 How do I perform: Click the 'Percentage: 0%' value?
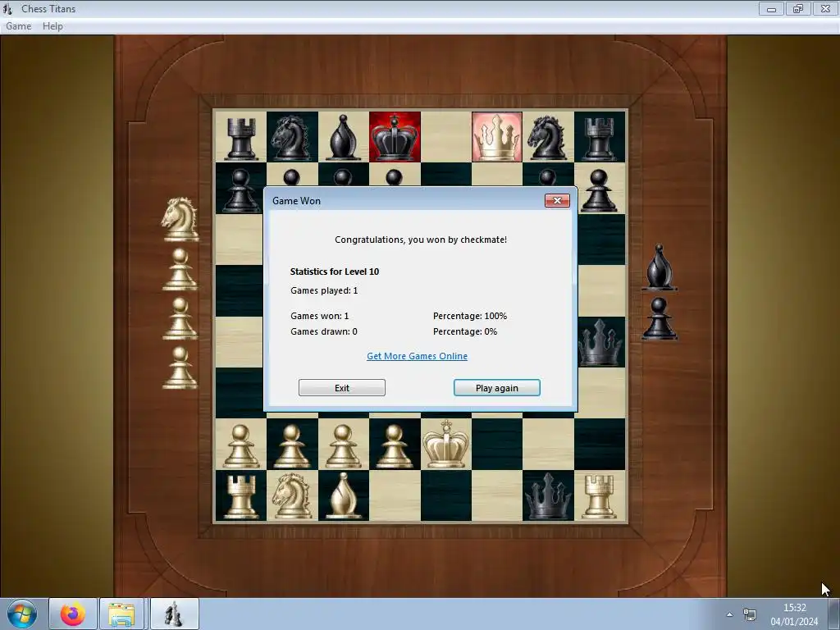click(x=465, y=331)
